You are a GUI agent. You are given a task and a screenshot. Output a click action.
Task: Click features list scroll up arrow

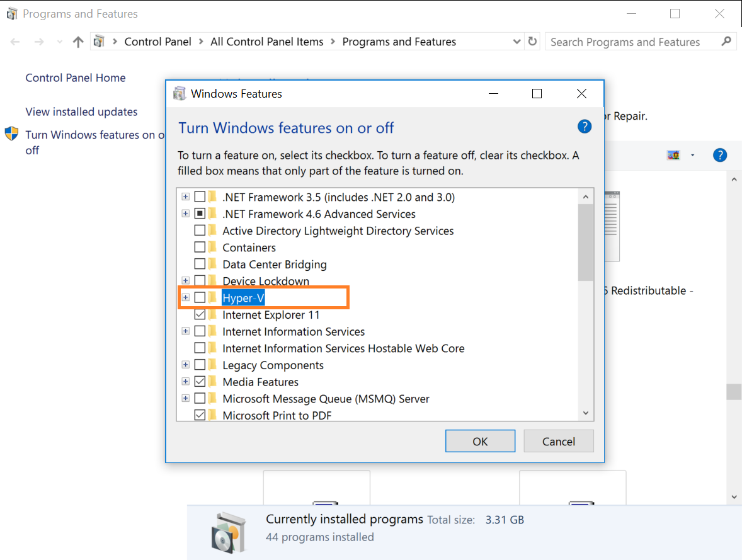[x=585, y=197]
